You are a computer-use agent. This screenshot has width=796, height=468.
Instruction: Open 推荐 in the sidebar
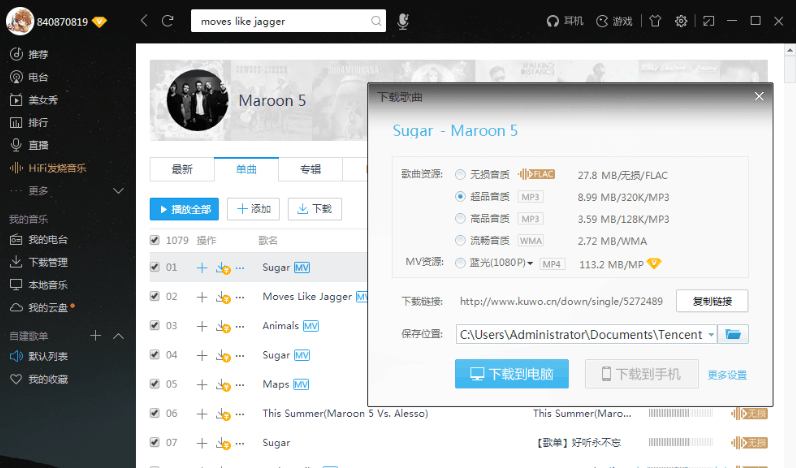[29, 54]
